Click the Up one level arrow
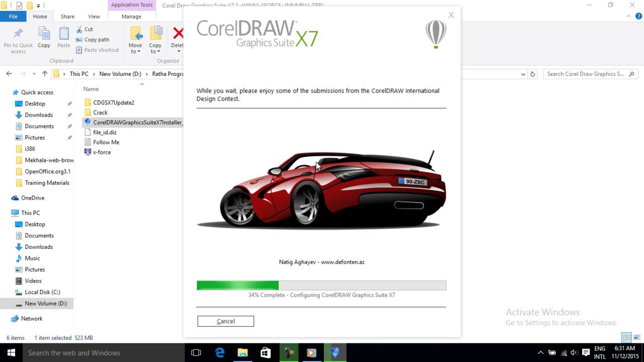Viewport: 644px width, 362px height. (x=45, y=74)
